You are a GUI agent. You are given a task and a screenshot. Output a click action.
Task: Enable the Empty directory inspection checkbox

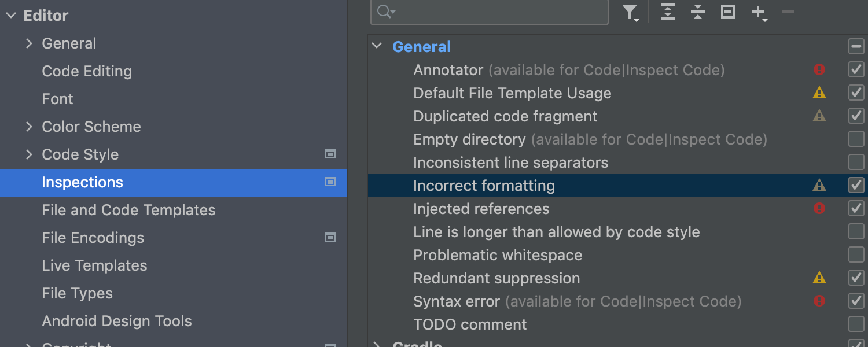[x=856, y=139]
